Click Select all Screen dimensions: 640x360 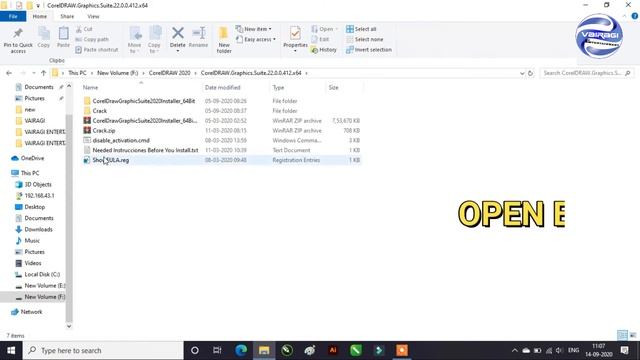(361, 29)
